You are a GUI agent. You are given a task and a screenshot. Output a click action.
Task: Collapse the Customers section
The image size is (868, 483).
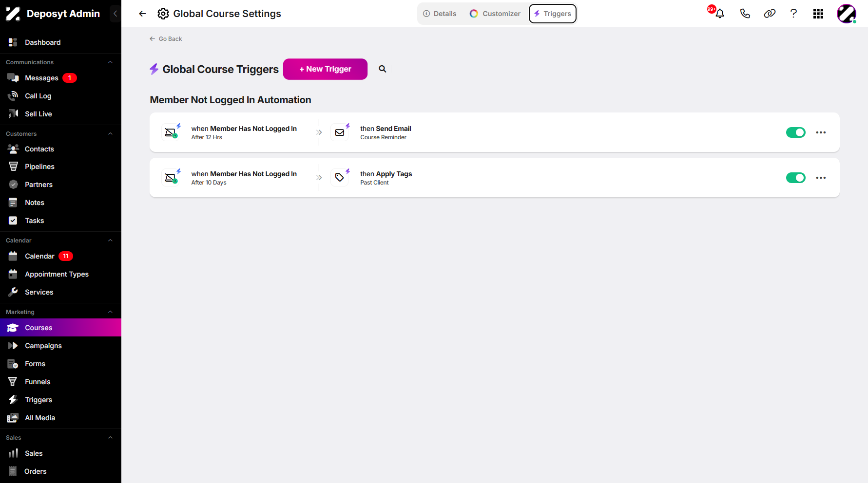tap(110, 134)
